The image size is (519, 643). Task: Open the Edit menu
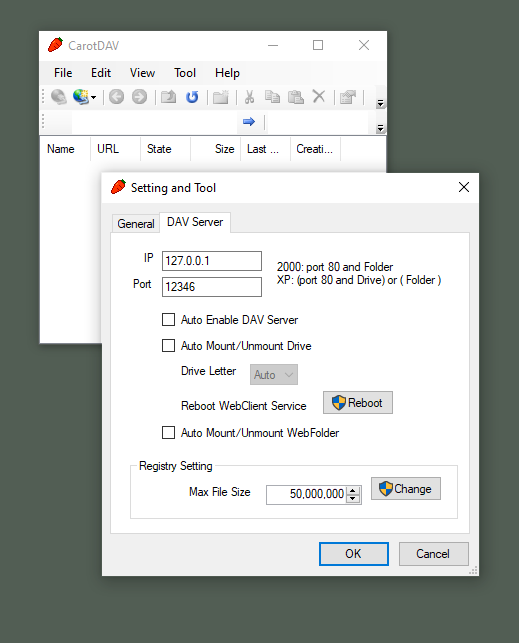pyautogui.click(x=101, y=73)
